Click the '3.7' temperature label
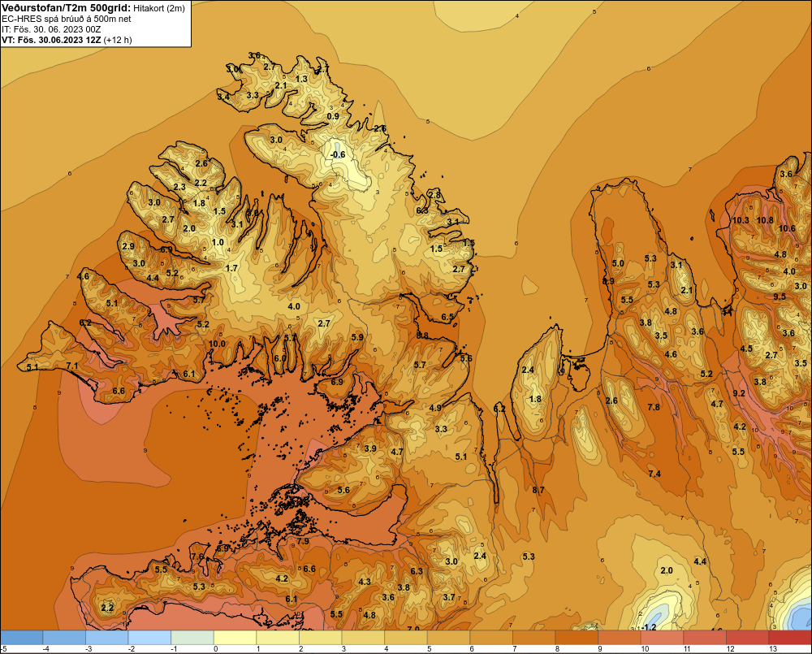The height and width of the screenshot is (654, 812). pos(449,597)
